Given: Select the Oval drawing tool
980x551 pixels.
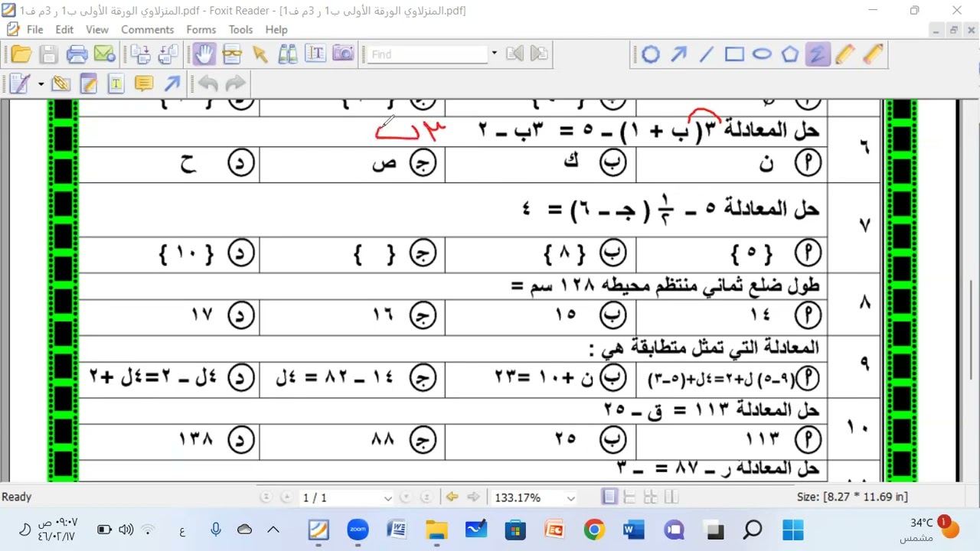Looking at the screenshot, I should [x=762, y=54].
